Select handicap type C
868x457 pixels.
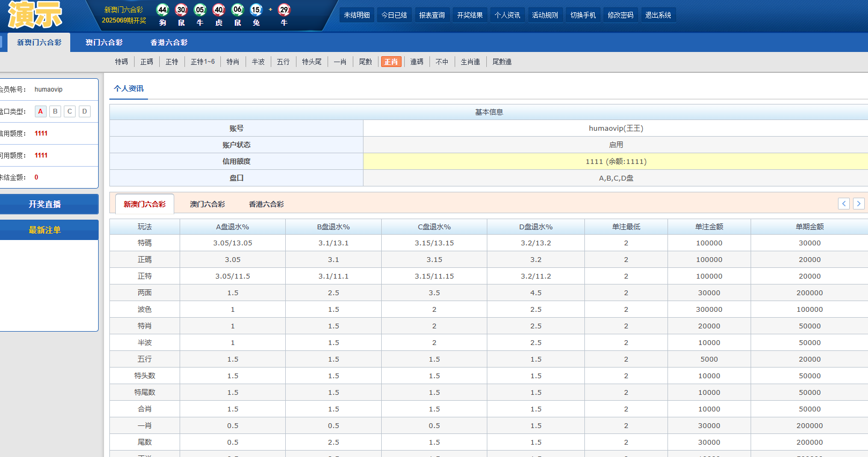tap(70, 111)
